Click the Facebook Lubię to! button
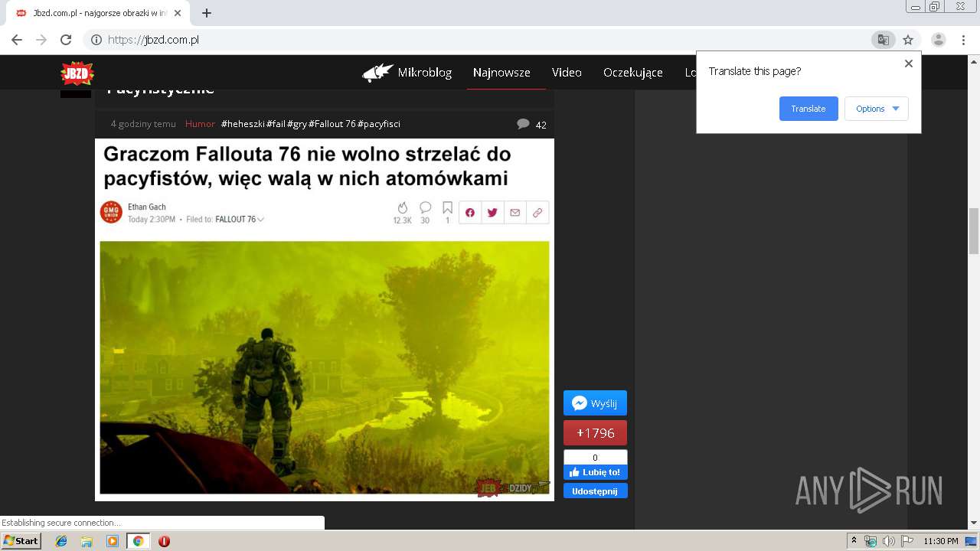This screenshot has height=551, width=980. (x=595, y=472)
